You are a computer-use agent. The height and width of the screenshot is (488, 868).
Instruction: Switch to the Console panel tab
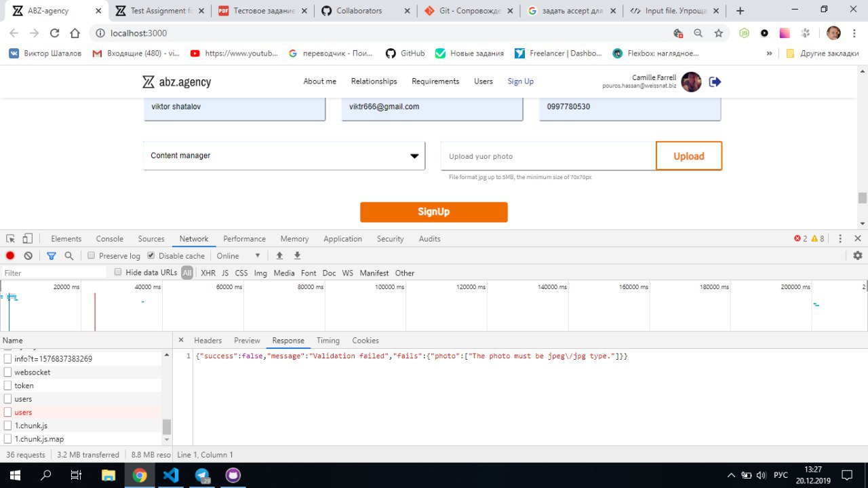click(110, 238)
